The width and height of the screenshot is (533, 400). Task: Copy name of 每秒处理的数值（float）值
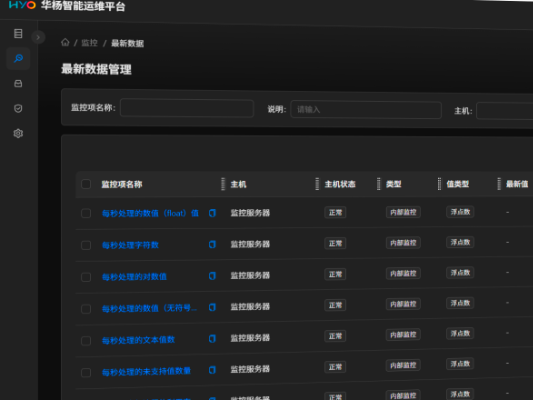coord(212,213)
